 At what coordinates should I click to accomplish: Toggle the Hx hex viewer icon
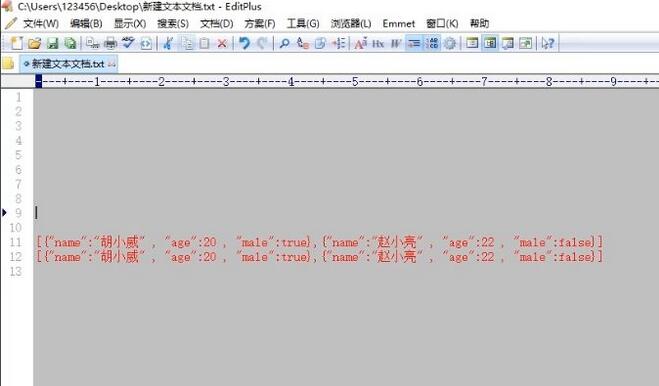point(378,43)
